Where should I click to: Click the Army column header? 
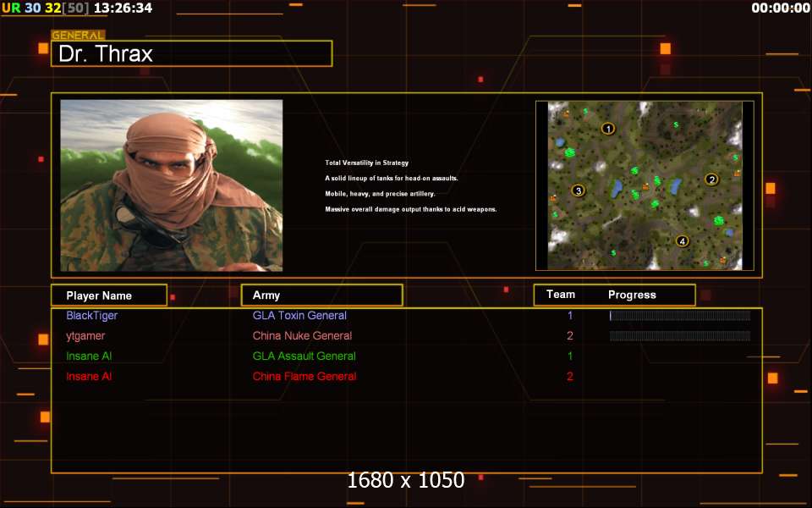pos(322,295)
